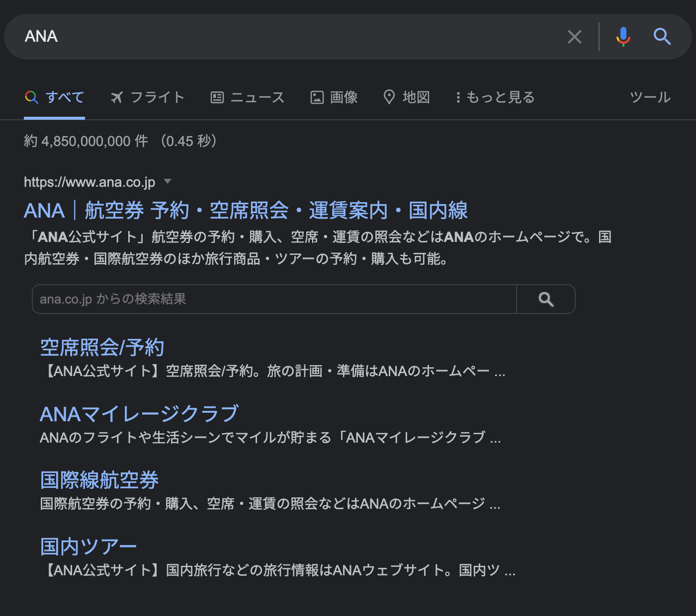Submit search with blue magnifier icon
This screenshot has height=616, width=696.
click(x=662, y=36)
